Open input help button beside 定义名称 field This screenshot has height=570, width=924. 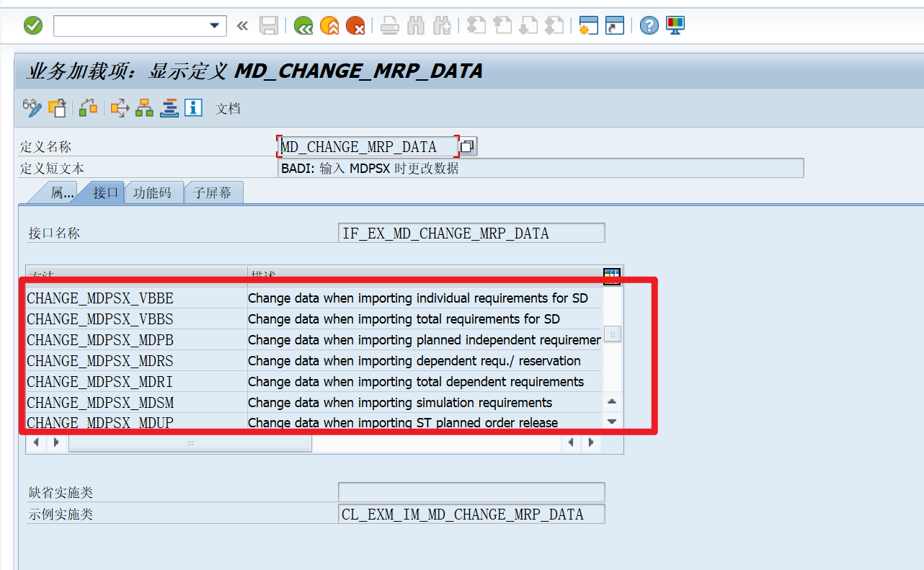(x=467, y=147)
